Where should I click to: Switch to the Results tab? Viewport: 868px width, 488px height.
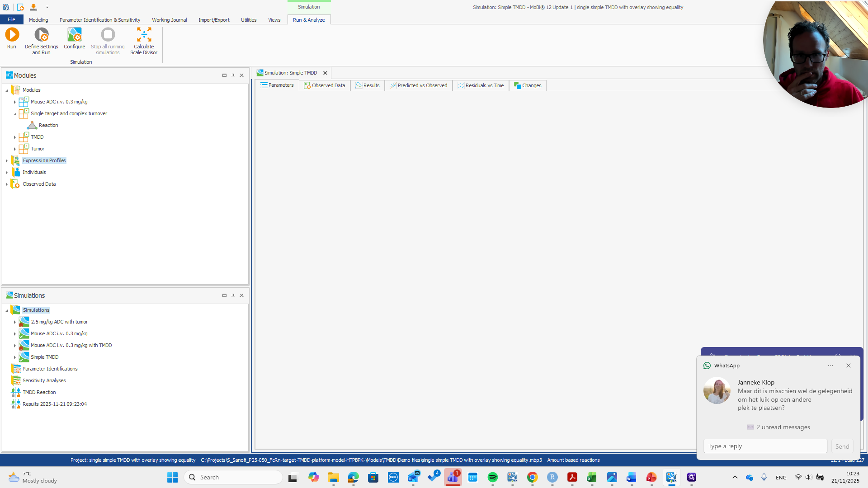click(367, 85)
